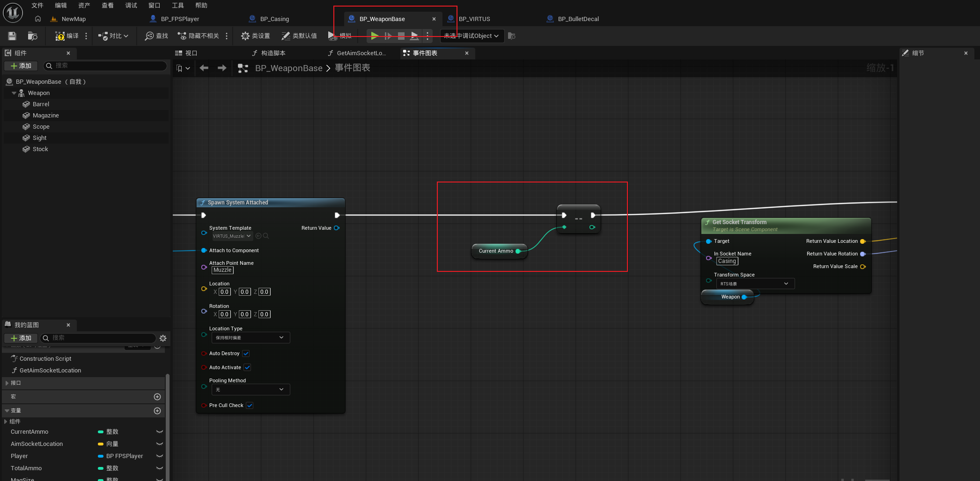This screenshot has height=481, width=980.
Task: Select the Barrel component
Action: point(41,104)
